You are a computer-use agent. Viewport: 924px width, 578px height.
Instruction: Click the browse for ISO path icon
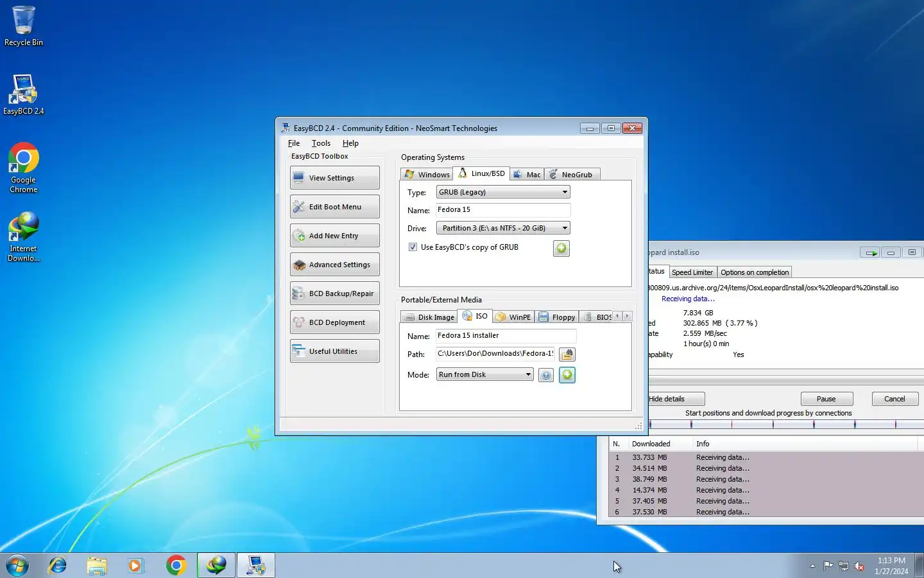click(x=567, y=355)
